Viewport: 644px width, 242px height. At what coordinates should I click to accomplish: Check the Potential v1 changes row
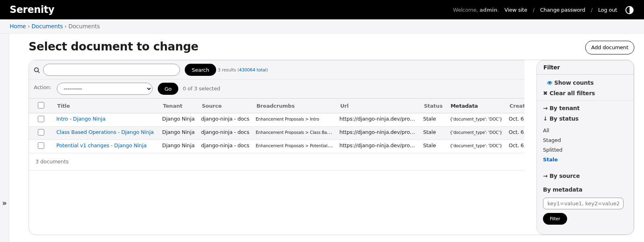[x=41, y=146]
